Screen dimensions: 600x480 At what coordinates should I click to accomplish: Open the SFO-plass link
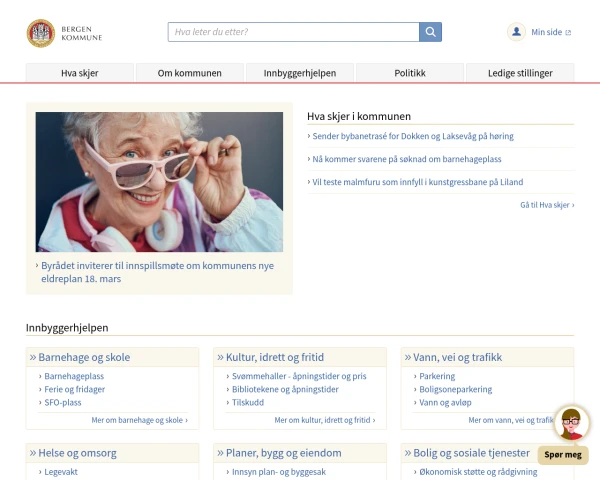point(63,403)
